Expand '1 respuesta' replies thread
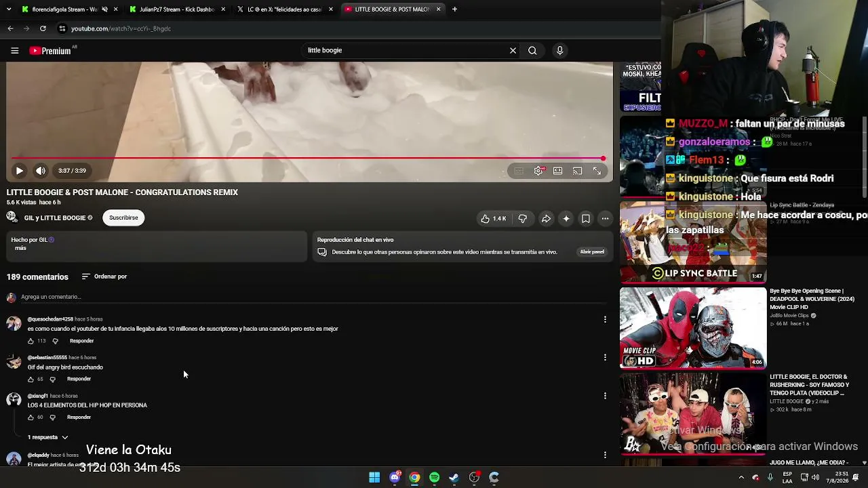The width and height of the screenshot is (868, 488). pyautogui.click(x=48, y=437)
